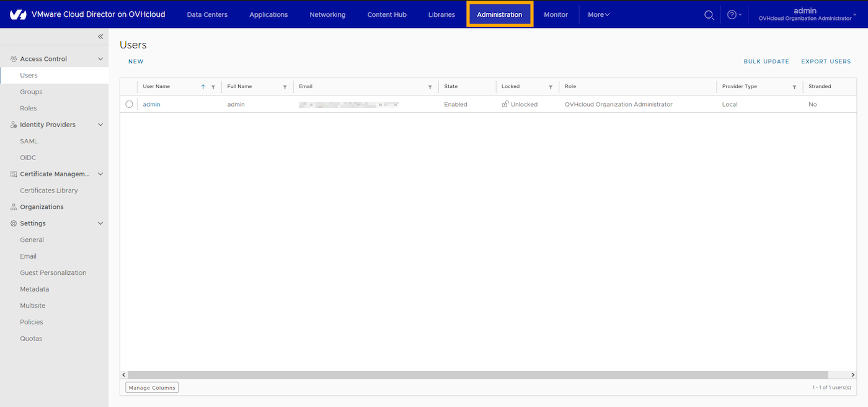868x407 pixels.
Task: Click the unlocked padlock icon for admin
Action: 505,104
